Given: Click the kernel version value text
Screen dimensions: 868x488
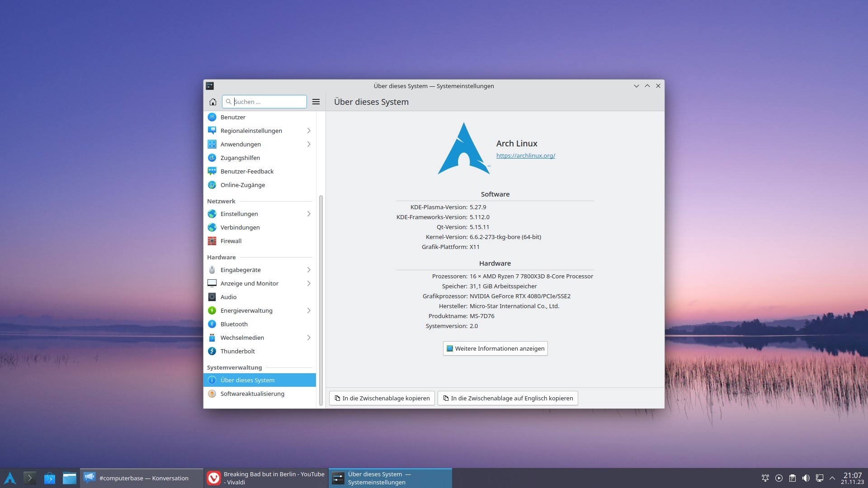Looking at the screenshot, I should pyautogui.click(x=505, y=237).
